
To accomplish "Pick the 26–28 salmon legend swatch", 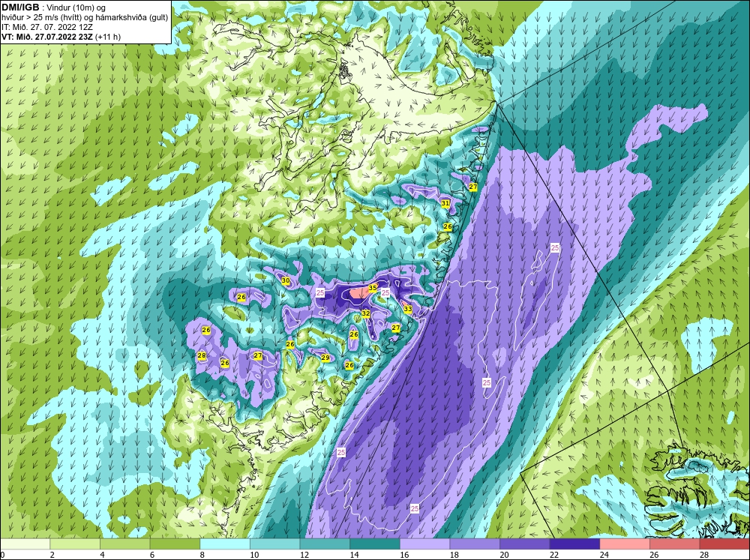I will 674,544.
